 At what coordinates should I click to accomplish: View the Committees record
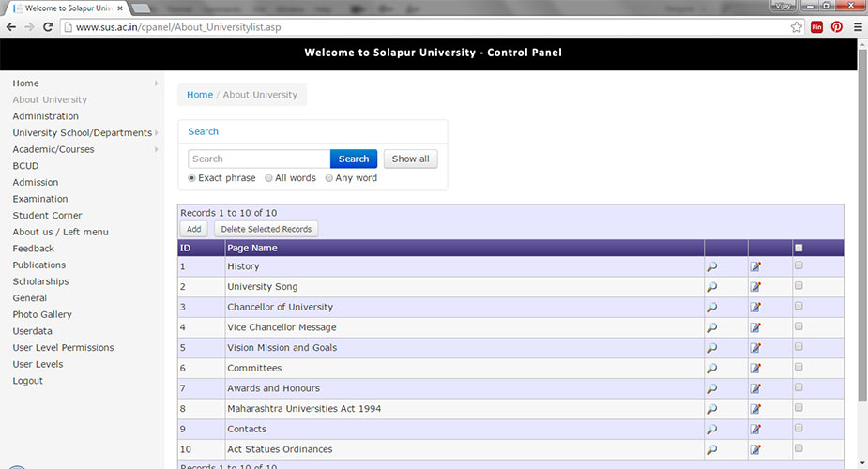(712, 369)
